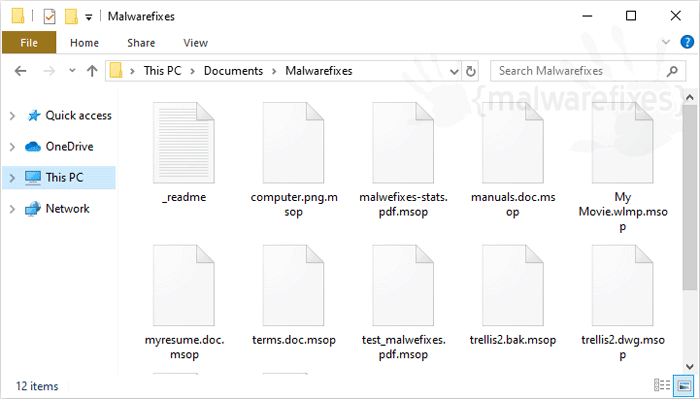The width and height of the screenshot is (700, 399).
Task: Click the scrollbar up arrow
Action: click(x=689, y=97)
